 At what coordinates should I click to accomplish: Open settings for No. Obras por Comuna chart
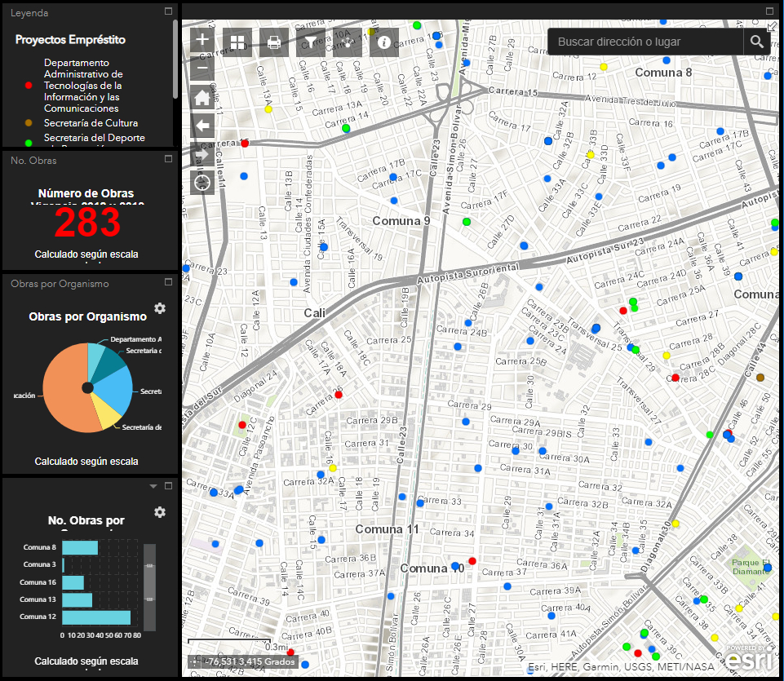coord(160,512)
